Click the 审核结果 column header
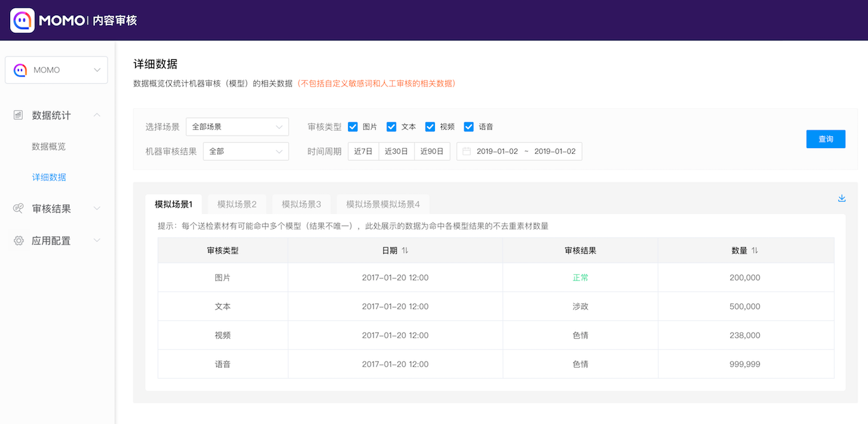The height and width of the screenshot is (424, 868). [x=580, y=251]
